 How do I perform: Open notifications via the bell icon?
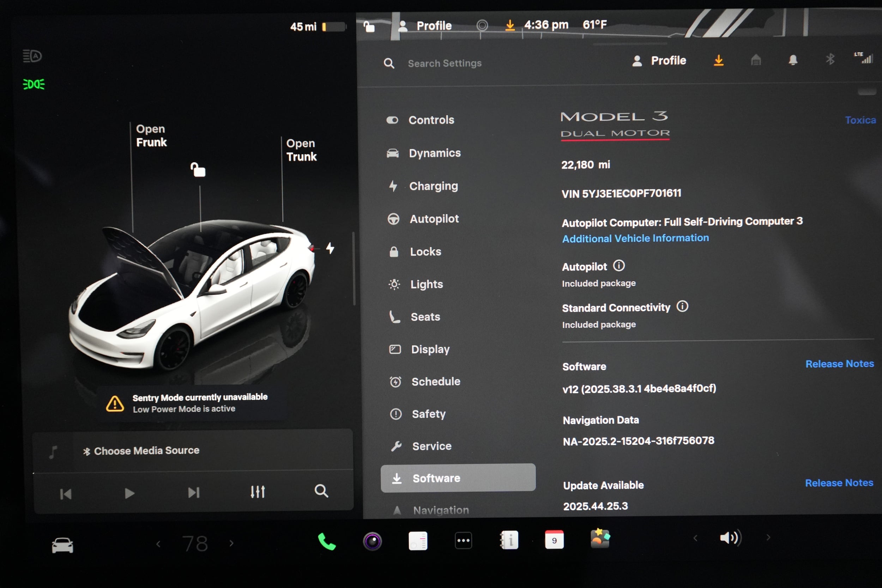click(x=793, y=60)
